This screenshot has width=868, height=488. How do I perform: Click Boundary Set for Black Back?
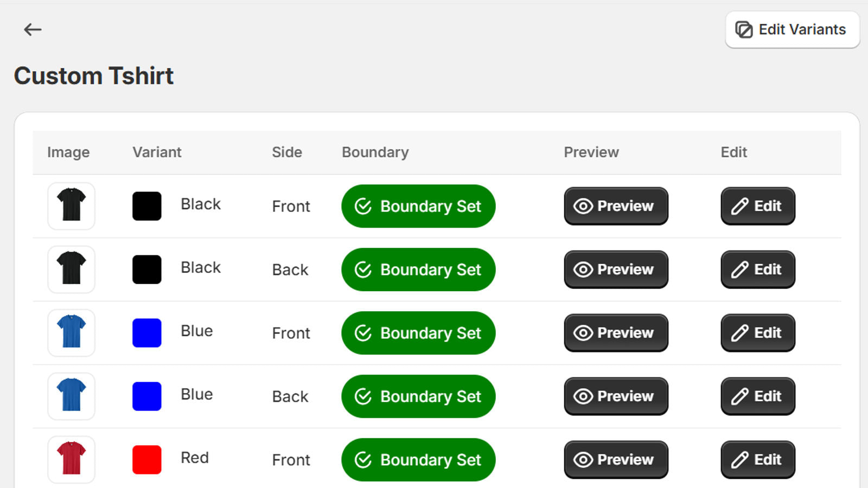(x=418, y=269)
